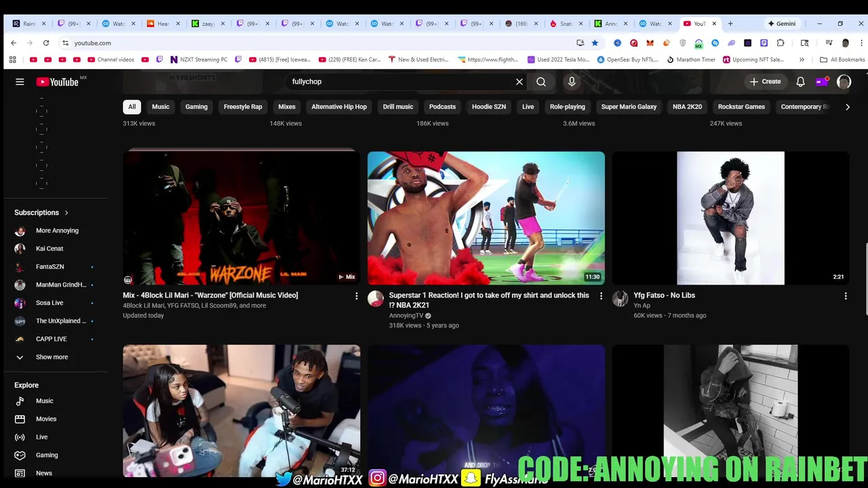The width and height of the screenshot is (868, 488).
Task: Click Yn Ap channel avatar
Action: tap(620, 299)
